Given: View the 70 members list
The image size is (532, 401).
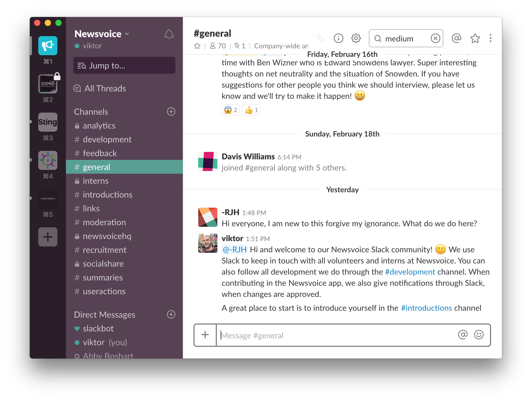Looking at the screenshot, I should pos(218,46).
